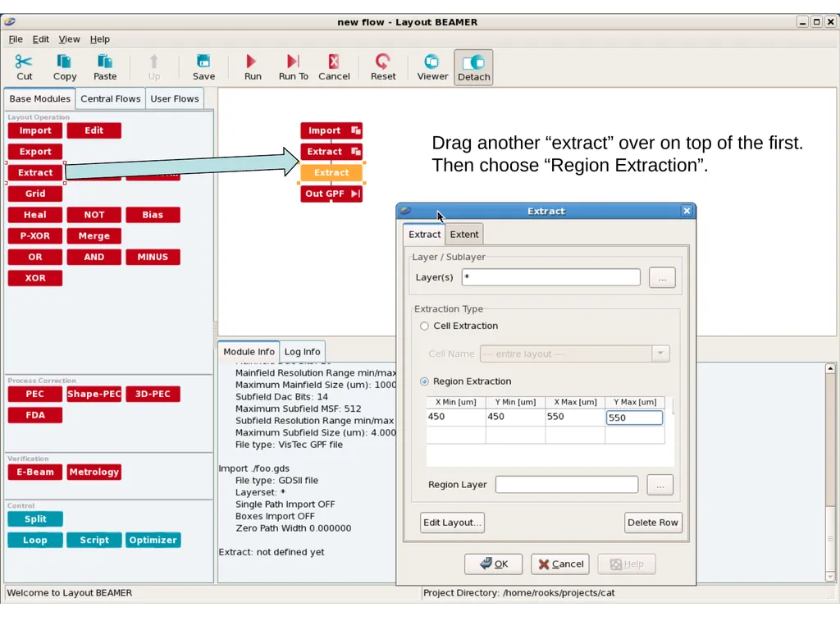Select the Metrology module
Screen dimensions: 840x630
(94, 472)
